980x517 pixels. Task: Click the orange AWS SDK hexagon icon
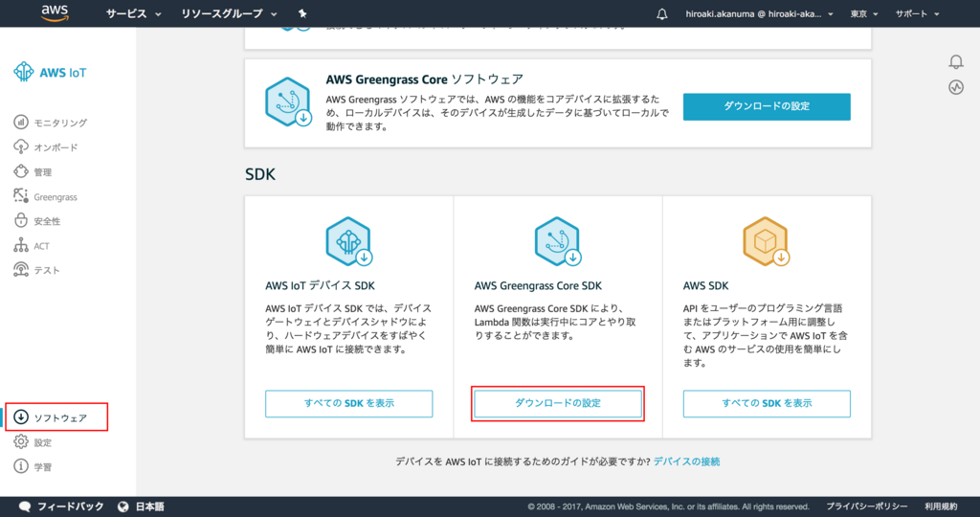click(x=767, y=241)
